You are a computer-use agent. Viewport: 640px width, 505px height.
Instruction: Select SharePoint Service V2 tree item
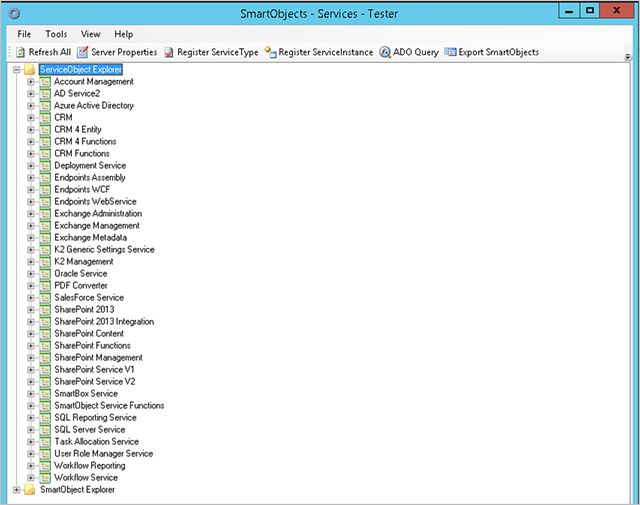[95, 382]
